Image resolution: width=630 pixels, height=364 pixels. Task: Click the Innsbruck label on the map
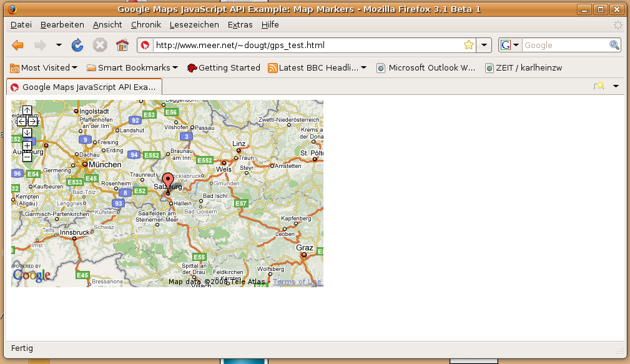point(75,232)
